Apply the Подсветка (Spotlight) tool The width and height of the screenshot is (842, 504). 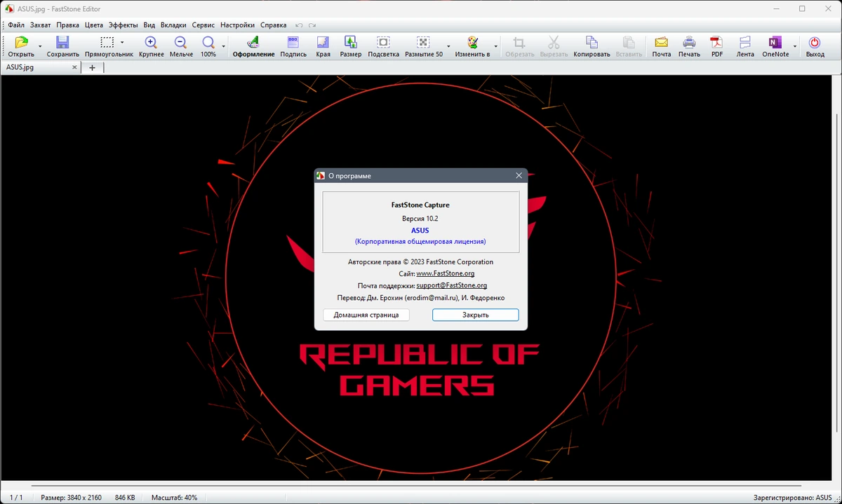(383, 42)
